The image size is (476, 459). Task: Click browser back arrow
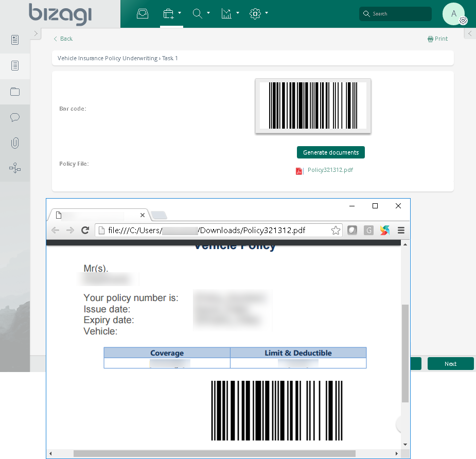point(55,230)
